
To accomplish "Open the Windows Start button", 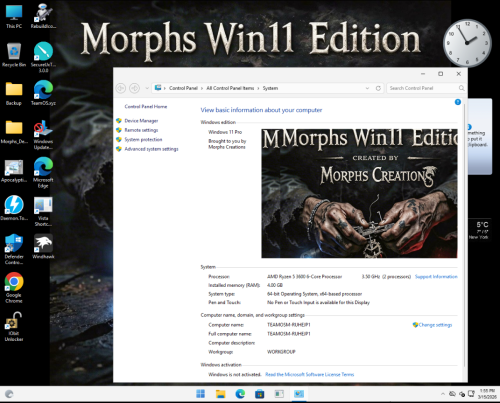I will [200, 394].
